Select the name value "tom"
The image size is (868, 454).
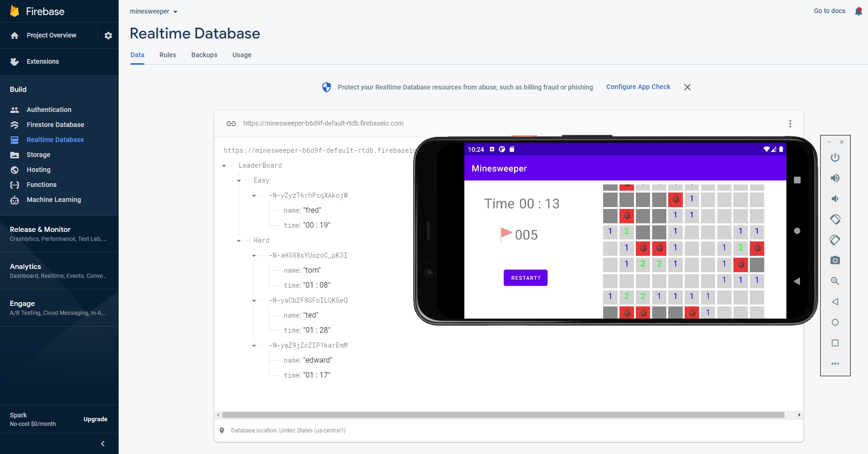(312, 270)
